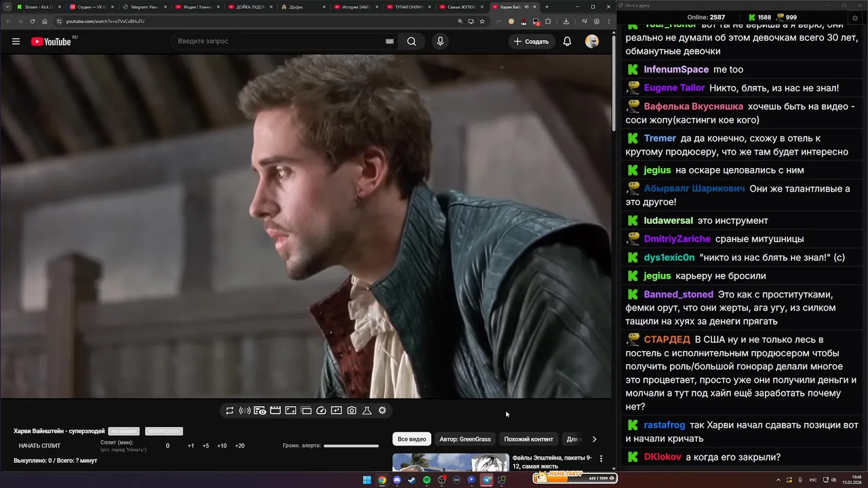This screenshot has width=868, height=488.
Task: Open Chrome downloads
Action: point(566,21)
